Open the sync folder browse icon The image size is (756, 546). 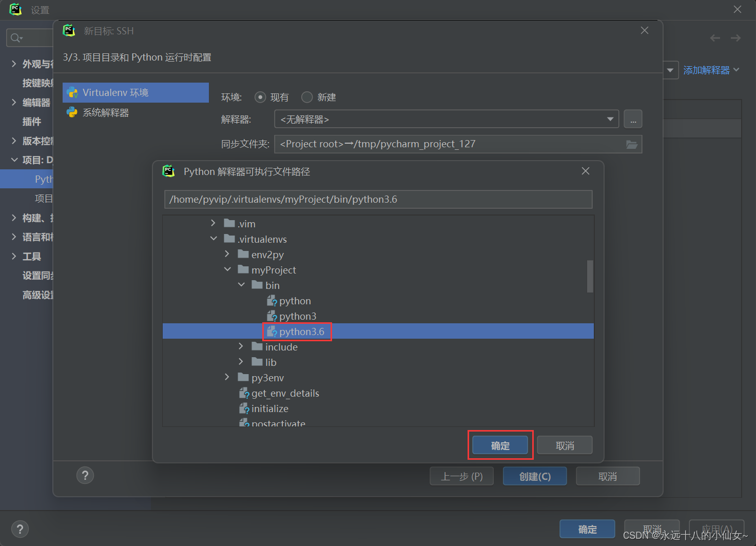coord(632,144)
